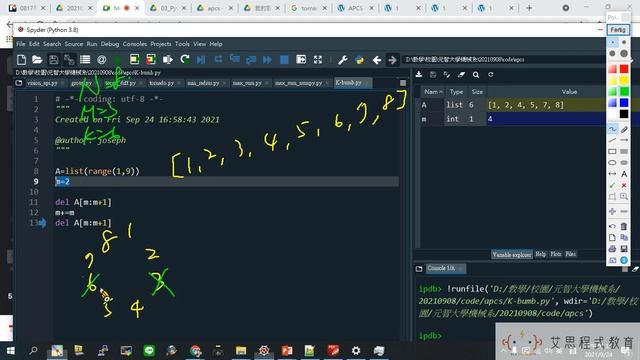Pick the black color swatch
The width and height of the screenshot is (640, 360).
click(624, 114)
